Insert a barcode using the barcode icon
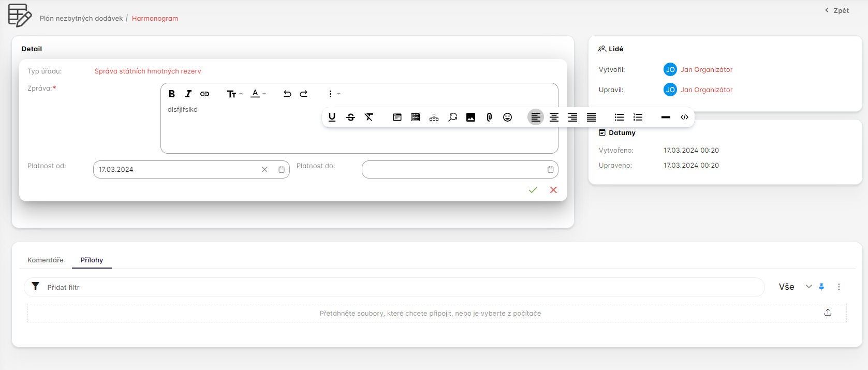This screenshot has height=370, width=868. click(x=415, y=117)
